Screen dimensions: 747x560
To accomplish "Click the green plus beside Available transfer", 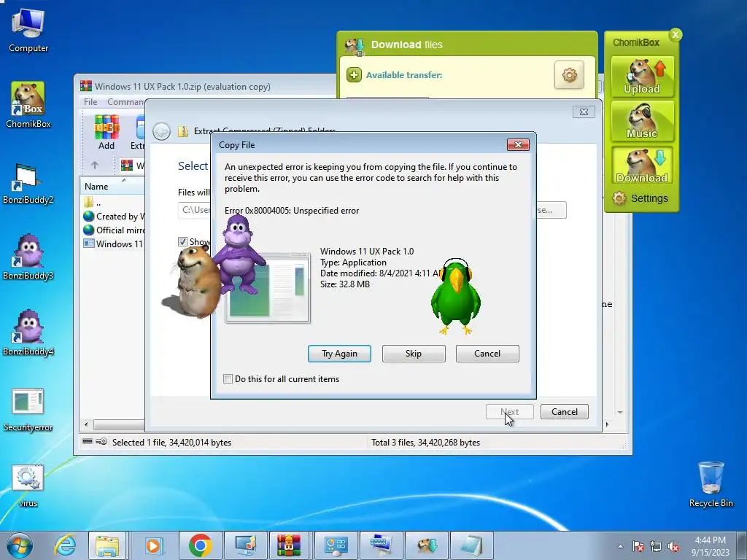I will coord(354,75).
